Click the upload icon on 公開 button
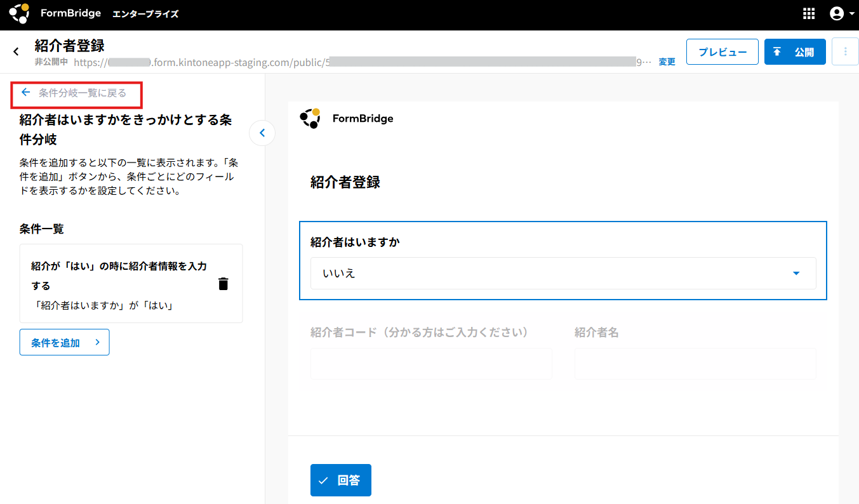Viewport: 859px width, 504px height. [777, 52]
